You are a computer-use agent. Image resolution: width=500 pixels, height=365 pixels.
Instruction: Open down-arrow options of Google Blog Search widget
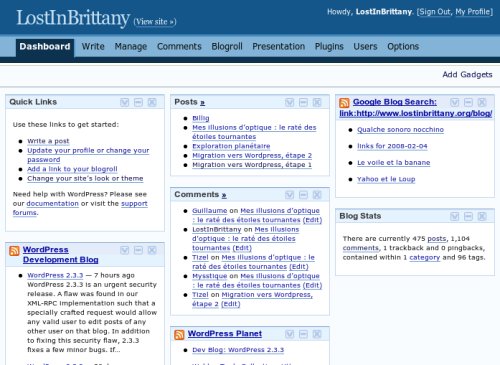point(455,102)
